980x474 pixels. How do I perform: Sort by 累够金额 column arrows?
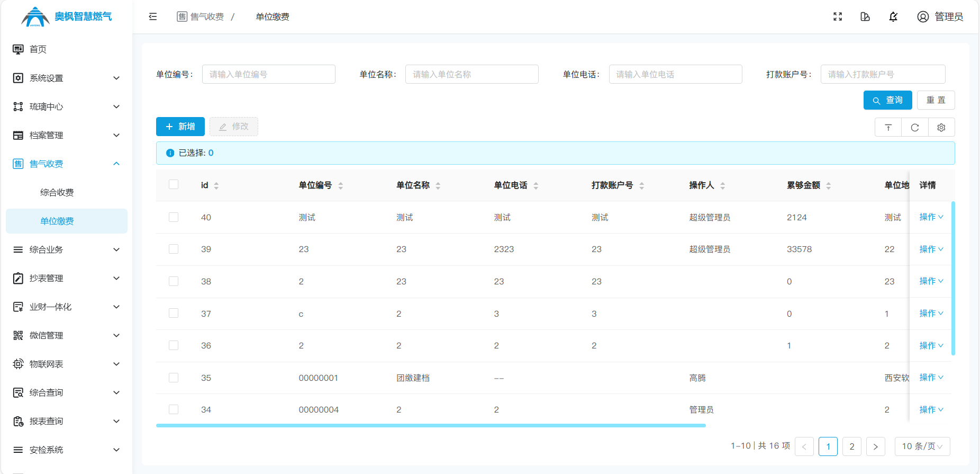(x=829, y=185)
